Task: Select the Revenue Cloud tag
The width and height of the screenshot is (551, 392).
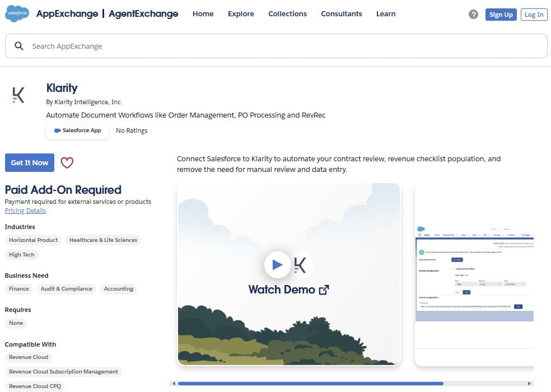Action: (29, 357)
